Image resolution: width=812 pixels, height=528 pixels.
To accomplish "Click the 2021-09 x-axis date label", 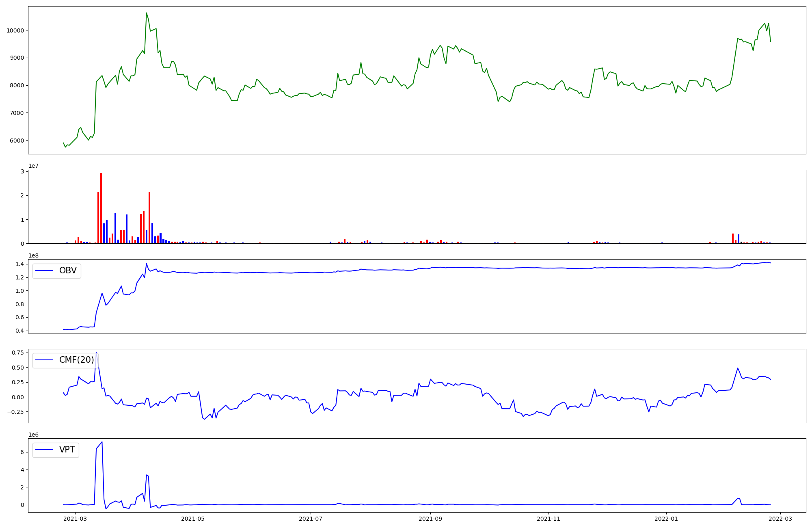I will tap(430, 519).
